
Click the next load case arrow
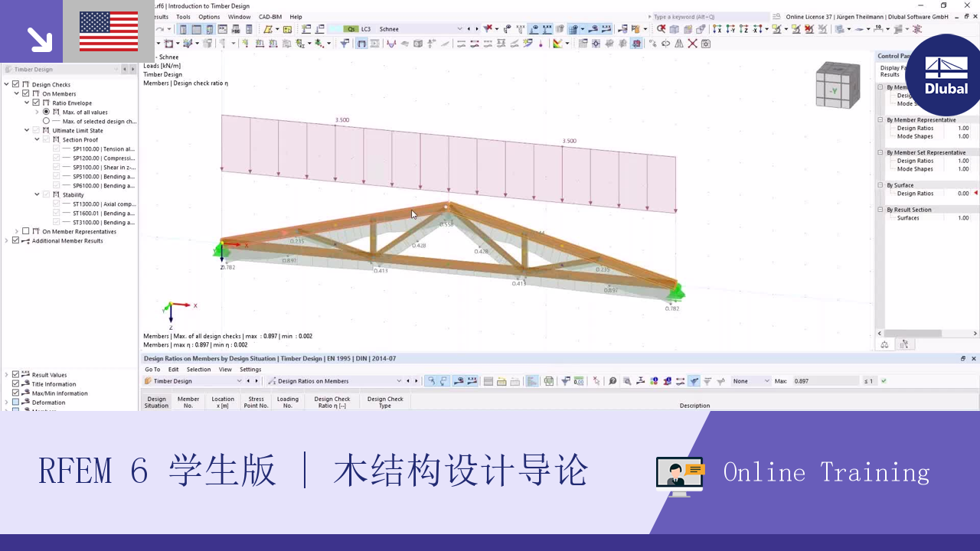[x=476, y=29]
